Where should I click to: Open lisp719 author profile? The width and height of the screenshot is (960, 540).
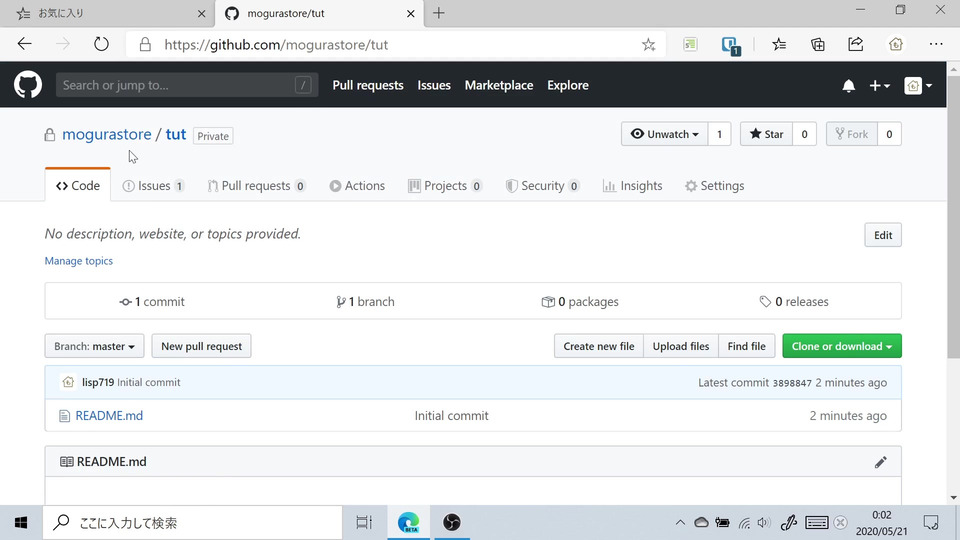(98, 382)
